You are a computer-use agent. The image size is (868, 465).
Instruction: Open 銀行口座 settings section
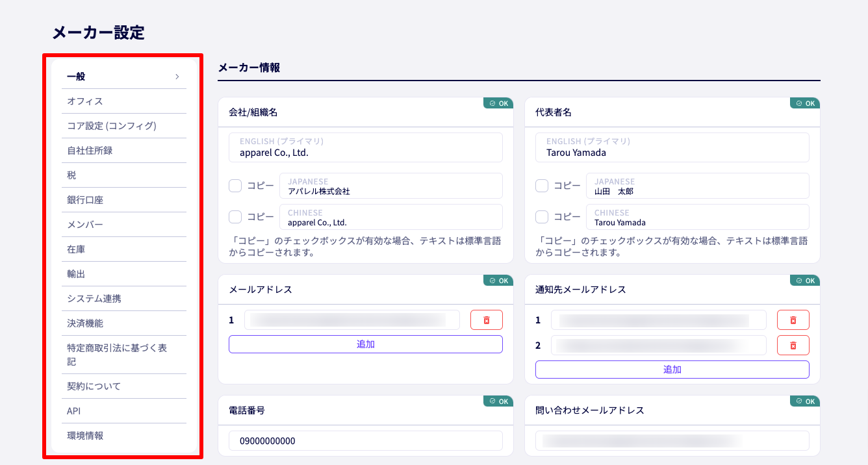click(124, 200)
